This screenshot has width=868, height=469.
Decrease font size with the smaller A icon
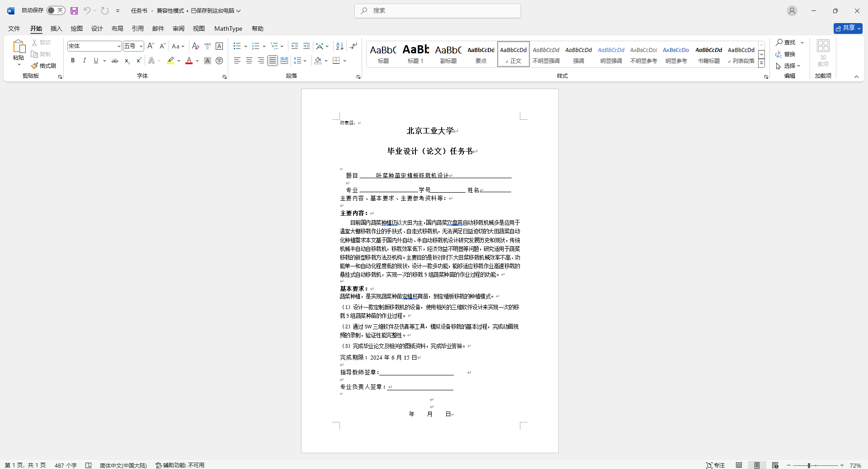(162, 46)
